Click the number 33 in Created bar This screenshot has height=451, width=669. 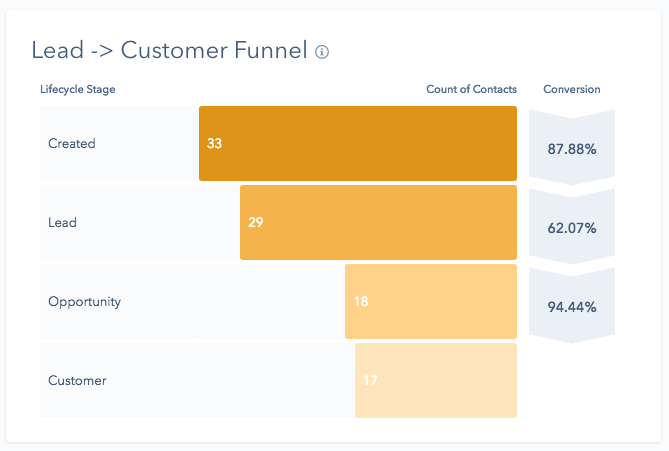click(214, 143)
